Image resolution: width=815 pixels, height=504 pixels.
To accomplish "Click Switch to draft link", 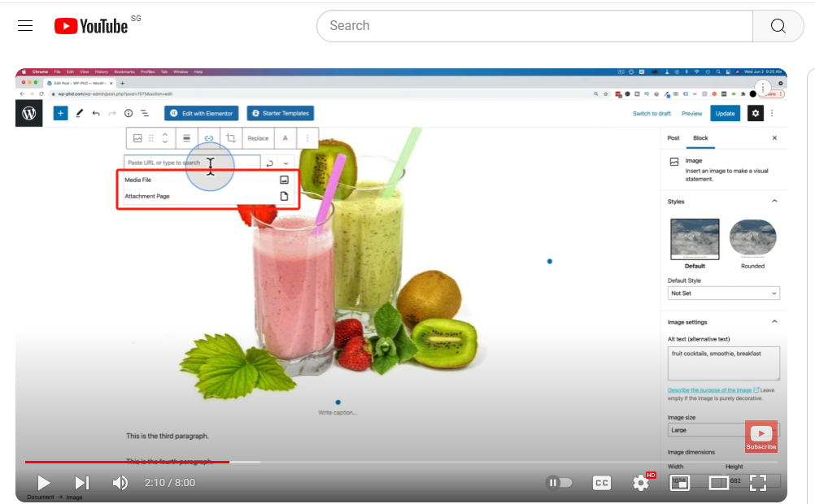I will (x=652, y=113).
